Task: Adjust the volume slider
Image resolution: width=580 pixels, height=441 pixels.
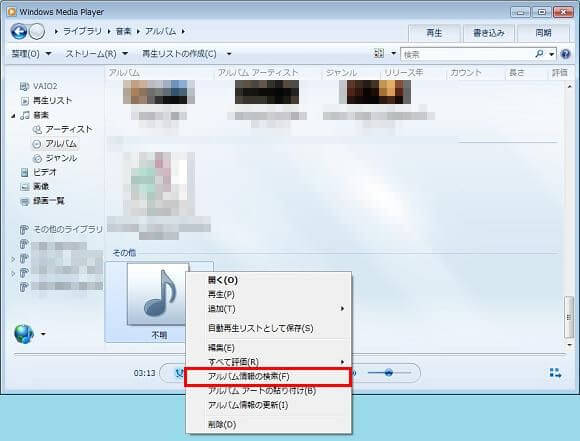Action: click(389, 373)
